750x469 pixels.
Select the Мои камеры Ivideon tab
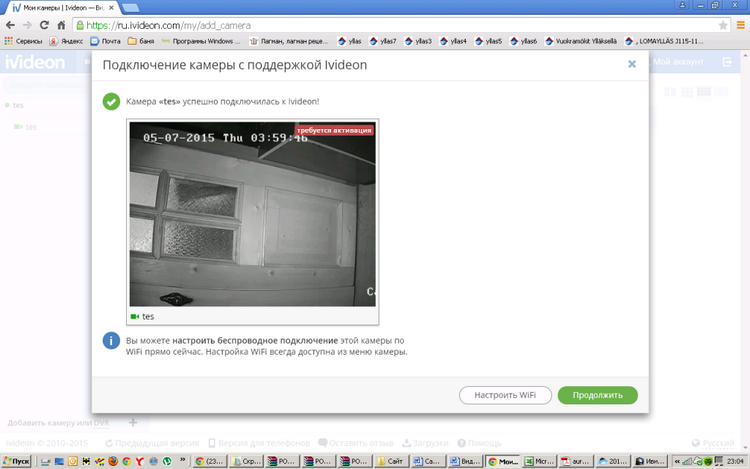(x=60, y=8)
